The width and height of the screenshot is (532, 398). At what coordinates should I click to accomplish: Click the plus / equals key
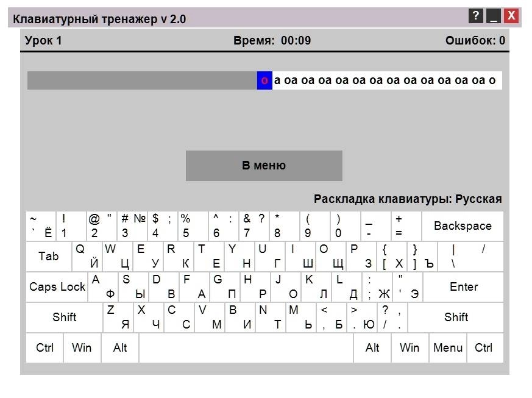coord(406,226)
